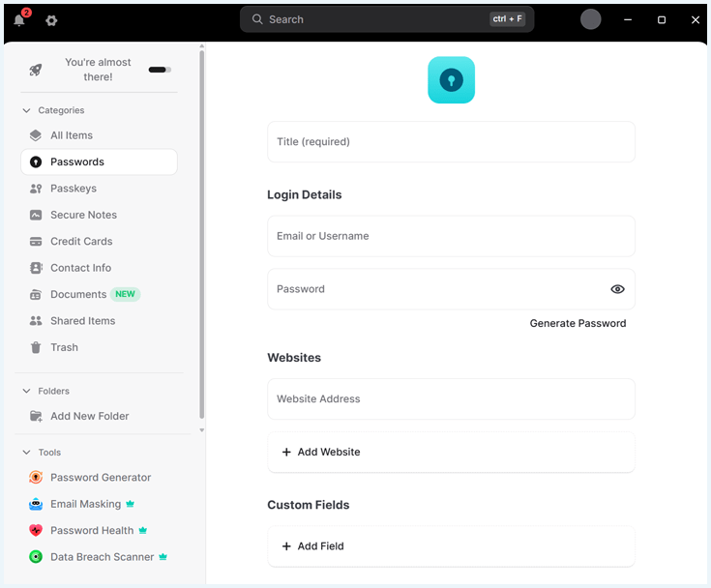Click the Search box
711x588 pixels.
pyautogui.click(x=387, y=19)
